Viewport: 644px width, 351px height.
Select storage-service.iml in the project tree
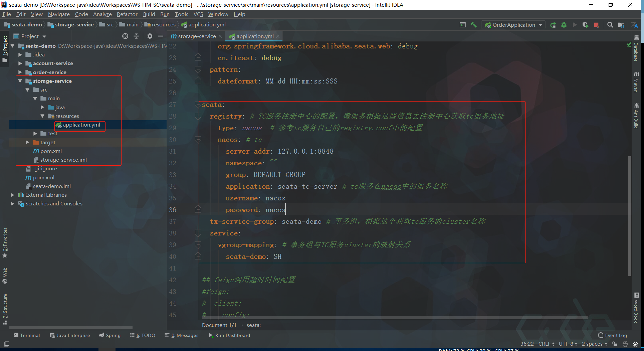coord(63,160)
